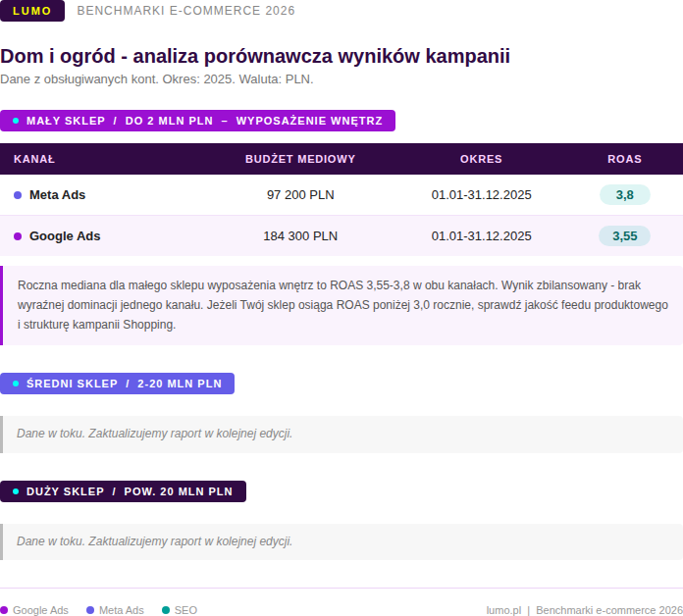Click cyan dot in DUŻY SKLEP badge
Image resolution: width=683 pixels, height=616 pixels.
[x=16, y=491]
